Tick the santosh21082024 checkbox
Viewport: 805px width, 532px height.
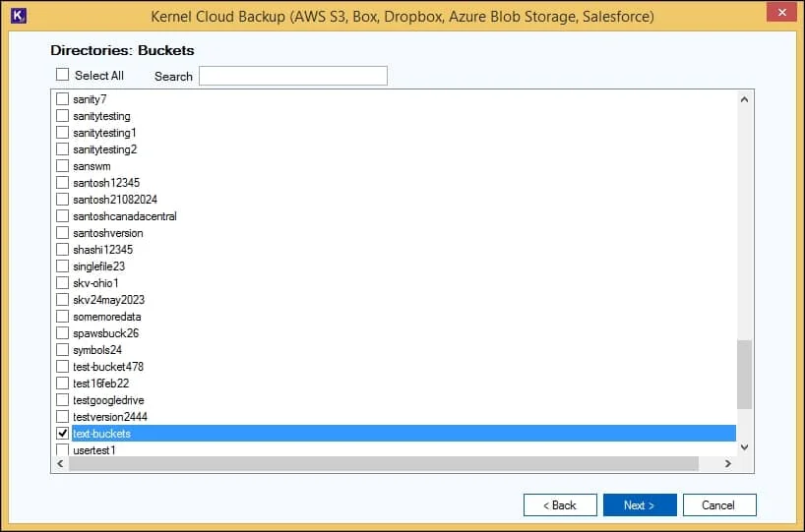pos(63,199)
